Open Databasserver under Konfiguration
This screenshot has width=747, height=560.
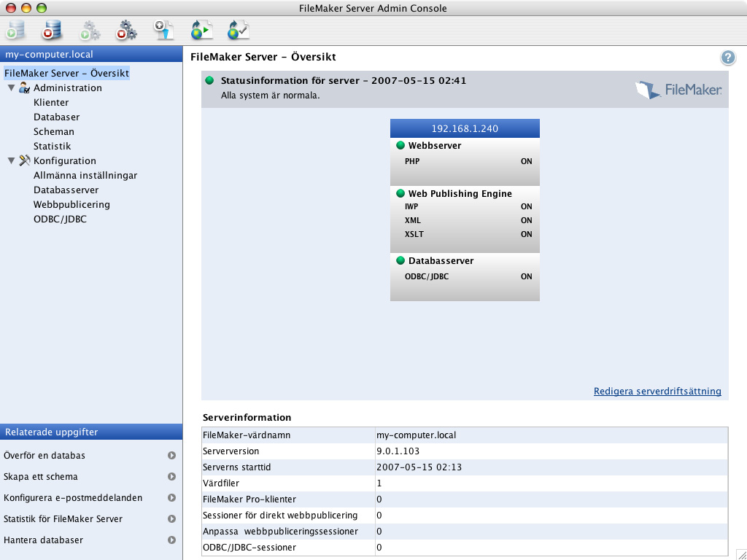(66, 190)
